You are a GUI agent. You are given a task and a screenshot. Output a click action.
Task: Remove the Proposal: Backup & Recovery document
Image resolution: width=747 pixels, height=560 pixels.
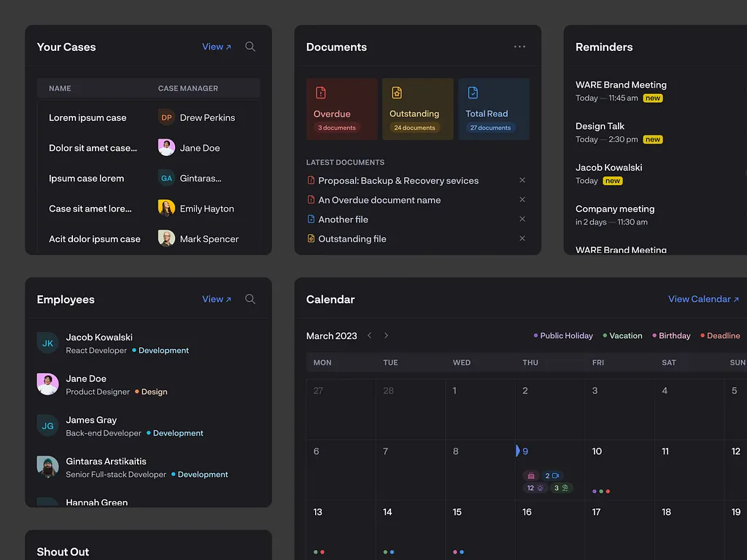pos(522,180)
